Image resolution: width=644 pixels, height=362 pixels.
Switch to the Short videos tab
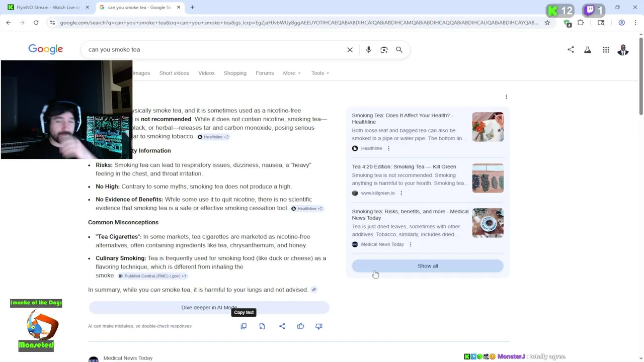(174, 73)
